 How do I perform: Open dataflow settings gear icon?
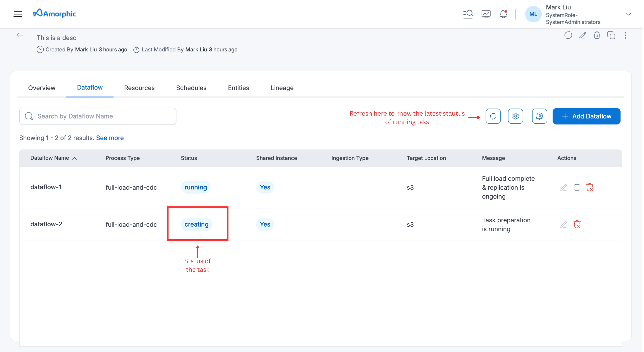click(x=515, y=116)
